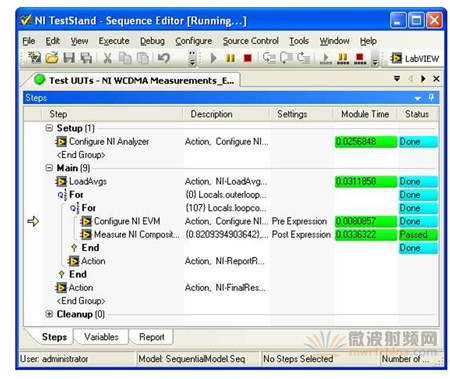This screenshot has width=450, height=379.
Task: Click the Step Into debug icon
Action: [x=268, y=58]
